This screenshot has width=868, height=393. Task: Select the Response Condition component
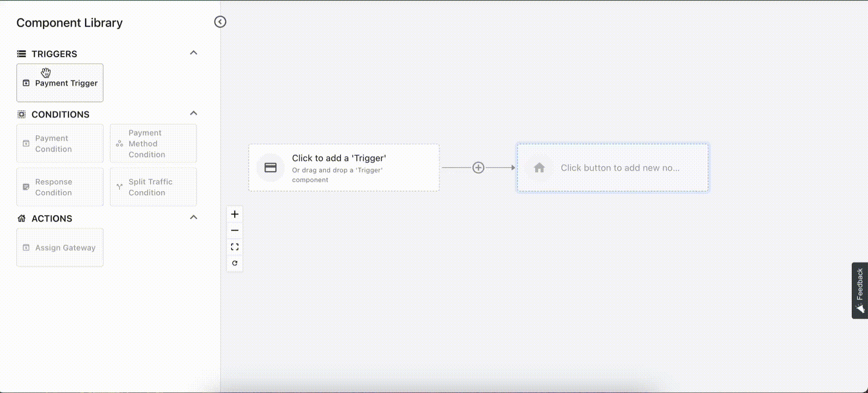pos(60,187)
